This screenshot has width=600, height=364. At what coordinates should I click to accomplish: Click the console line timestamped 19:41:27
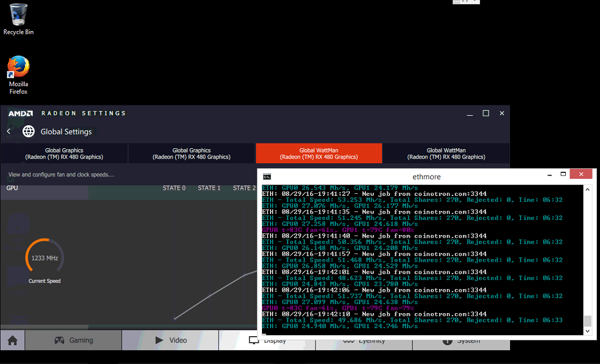pos(374,194)
